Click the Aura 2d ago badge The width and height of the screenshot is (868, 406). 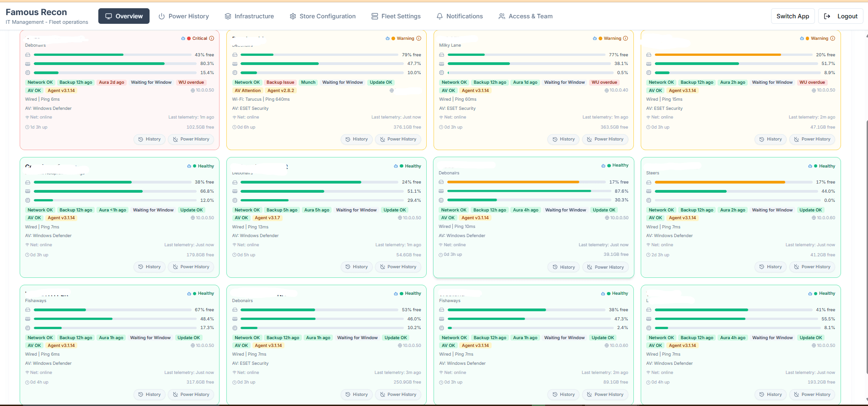[x=112, y=82]
